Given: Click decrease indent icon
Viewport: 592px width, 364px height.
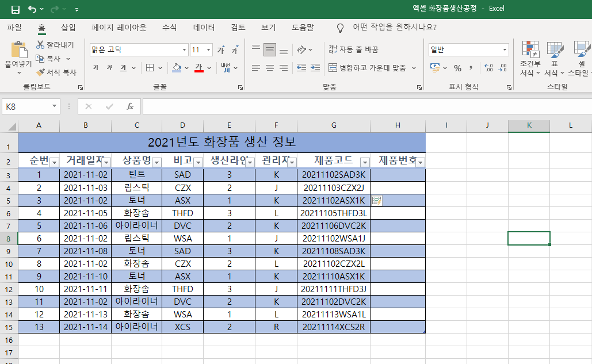Looking at the screenshot, I should click(301, 68).
